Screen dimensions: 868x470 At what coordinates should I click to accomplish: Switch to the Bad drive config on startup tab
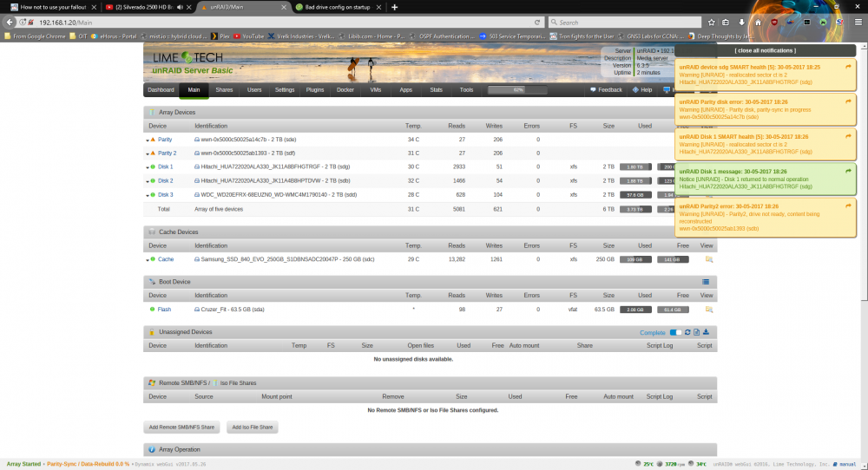[x=338, y=7]
